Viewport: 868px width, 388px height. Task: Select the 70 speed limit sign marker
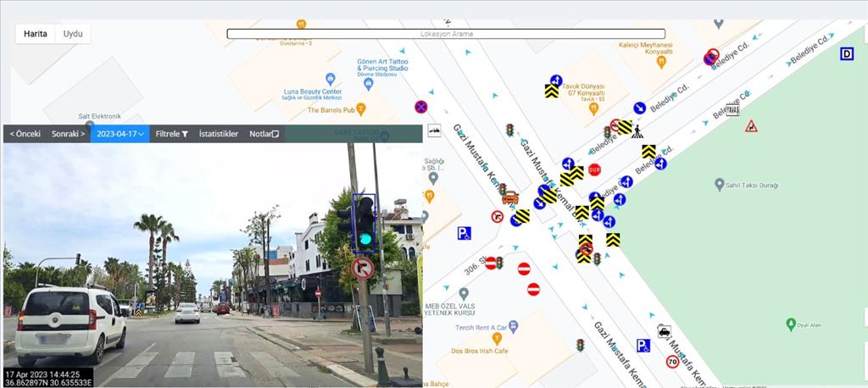tap(672, 362)
